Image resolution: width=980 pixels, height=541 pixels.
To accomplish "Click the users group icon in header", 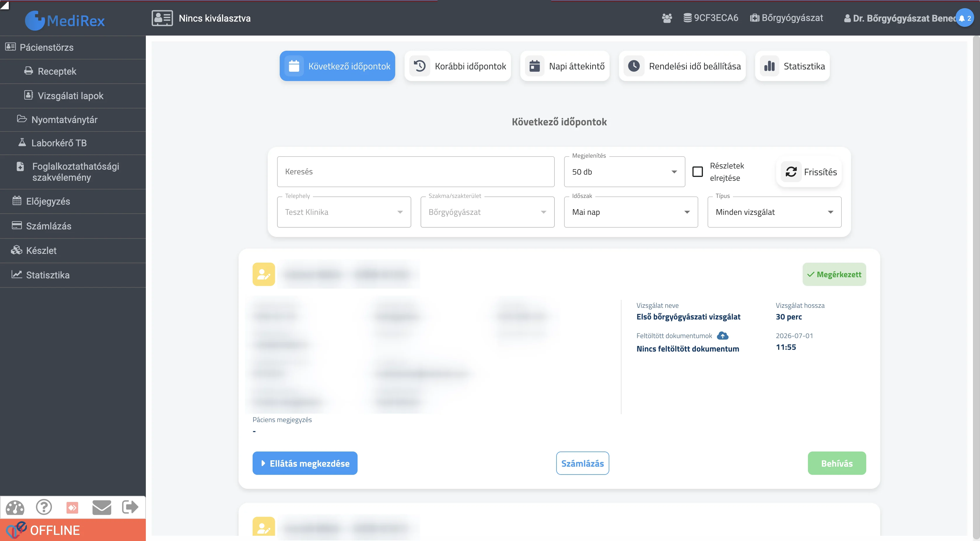I will tap(667, 18).
